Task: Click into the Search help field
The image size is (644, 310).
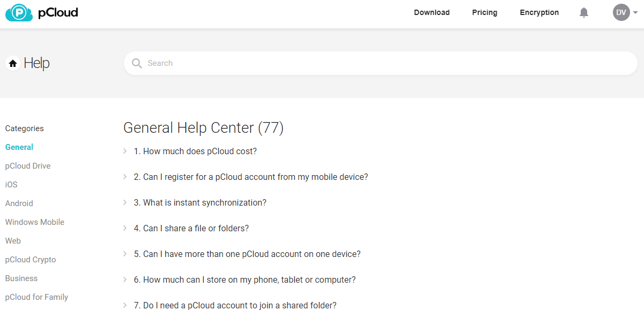Action: (381, 63)
